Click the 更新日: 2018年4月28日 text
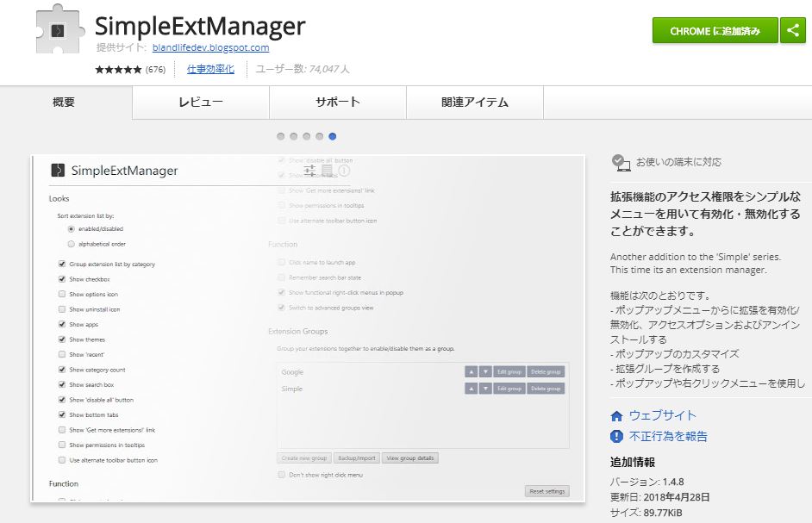Screen dimensions: 812x523 659,498
